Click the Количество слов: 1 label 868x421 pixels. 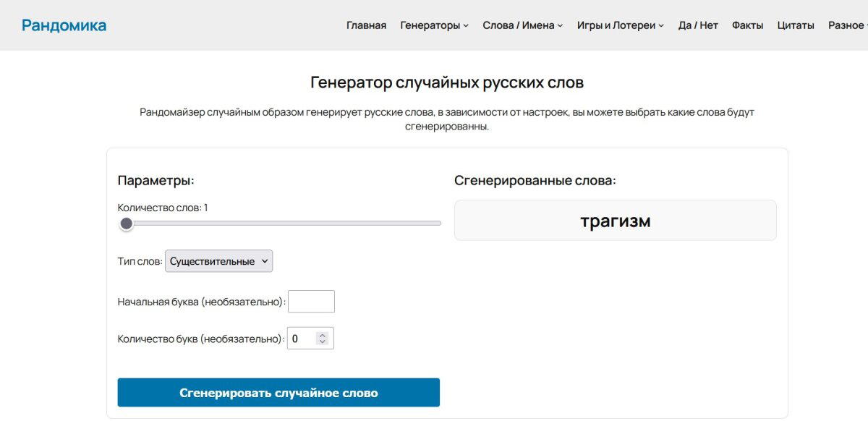coord(163,208)
